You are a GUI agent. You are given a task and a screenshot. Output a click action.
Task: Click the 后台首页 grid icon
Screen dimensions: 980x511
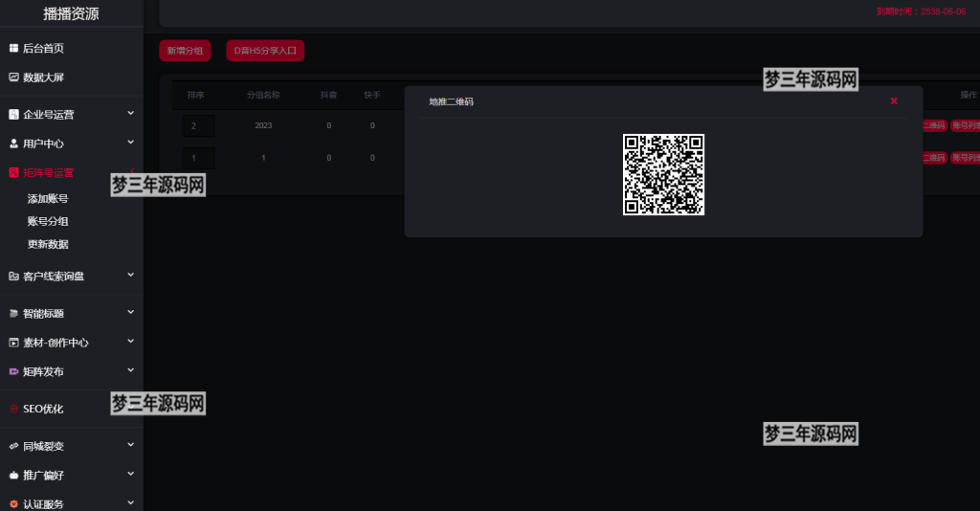click(13, 48)
